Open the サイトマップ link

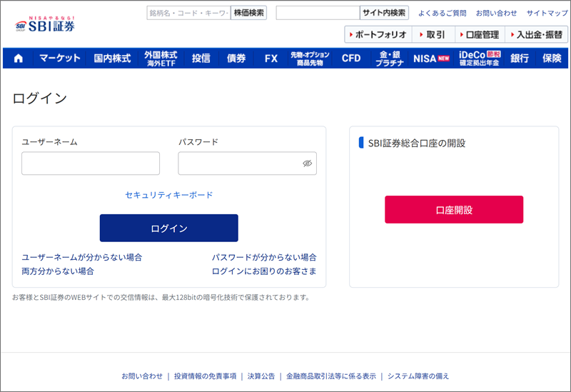click(x=547, y=13)
